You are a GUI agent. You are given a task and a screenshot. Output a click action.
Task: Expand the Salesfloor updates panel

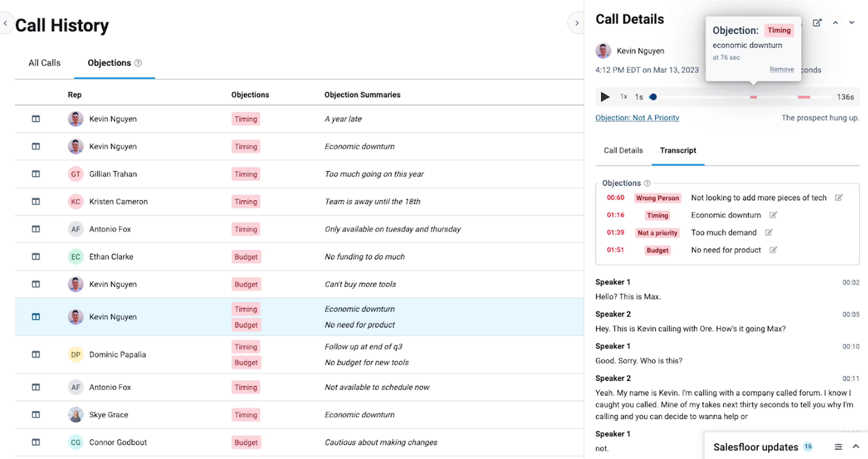tap(856, 447)
